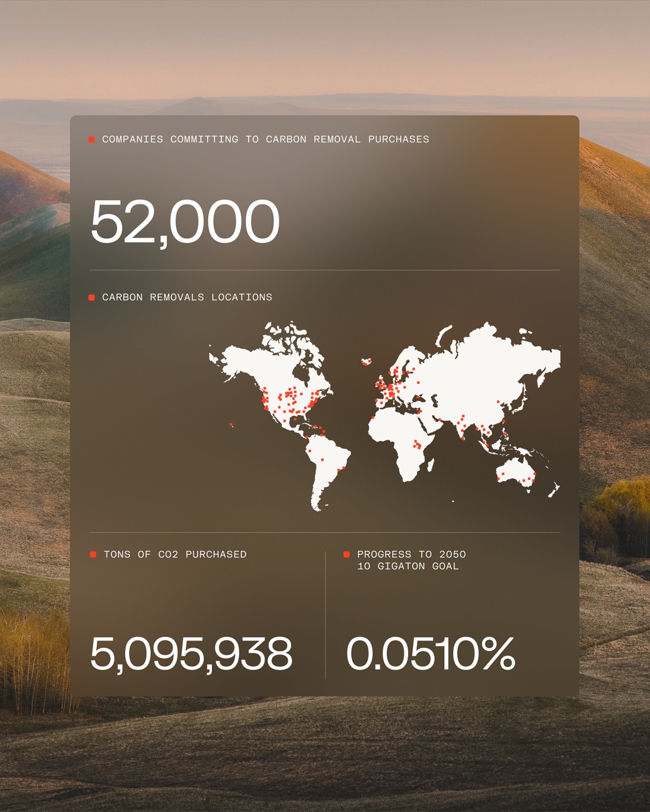Viewport: 650px width, 812px height.
Task: Click the red bullet beside 'Companies committing'
Action: 91,140
